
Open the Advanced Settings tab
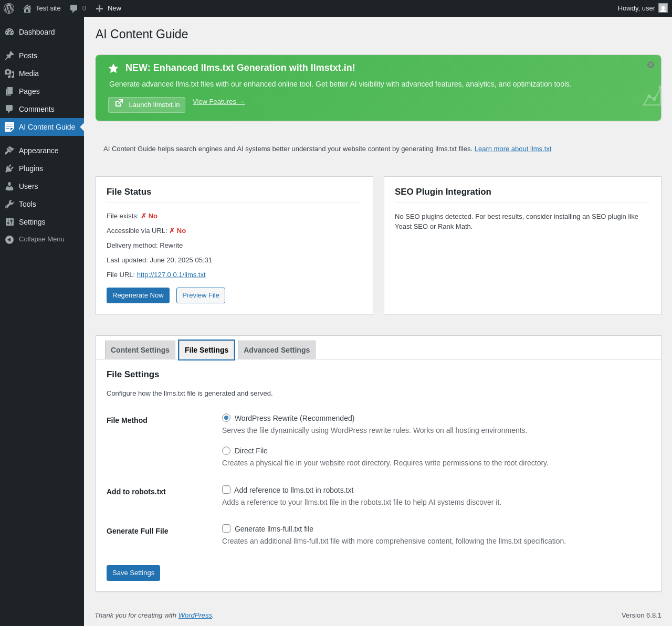[277, 350]
